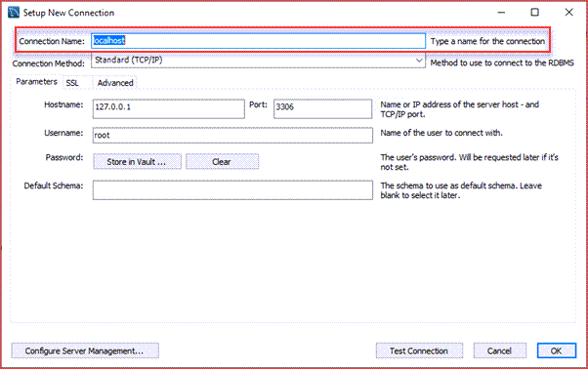Click the 'Password:' label
The height and width of the screenshot is (369, 588).
[64, 157]
